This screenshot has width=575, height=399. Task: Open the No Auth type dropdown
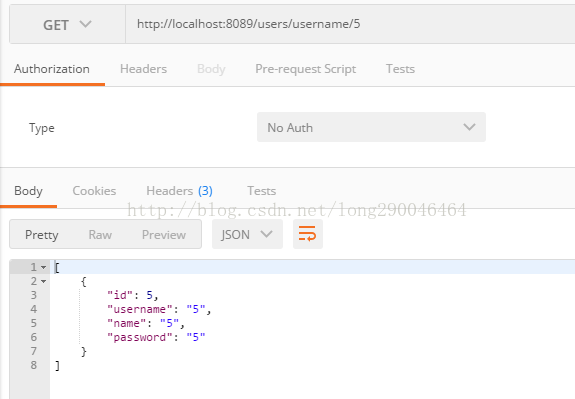(371, 127)
